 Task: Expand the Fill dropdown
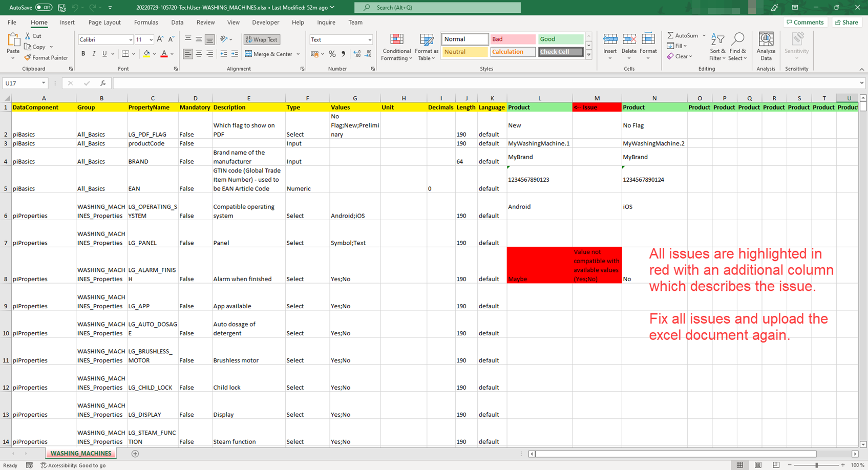click(685, 46)
